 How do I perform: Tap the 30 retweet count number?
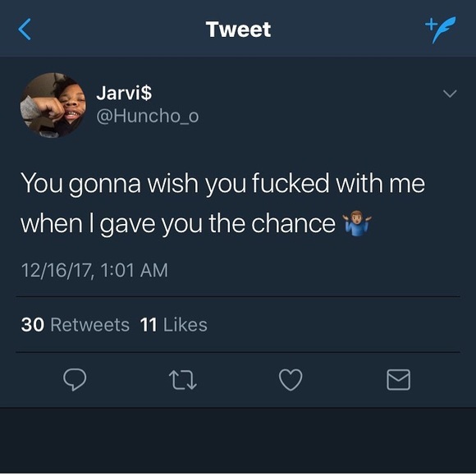tap(33, 324)
